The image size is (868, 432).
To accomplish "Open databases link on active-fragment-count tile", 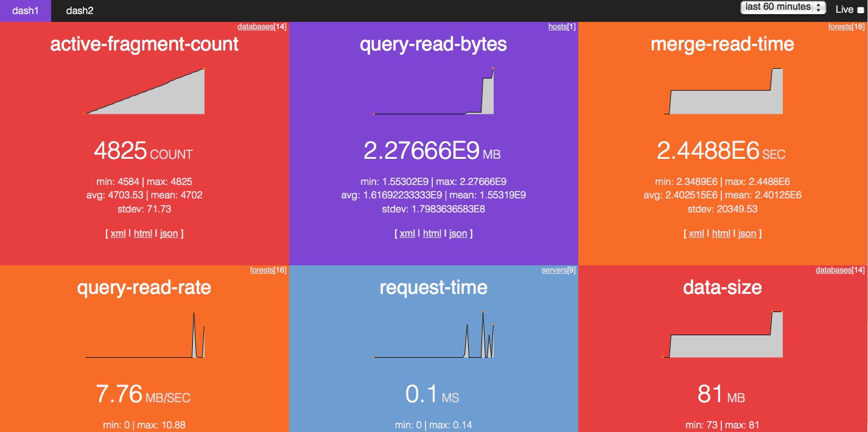I will (256, 27).
